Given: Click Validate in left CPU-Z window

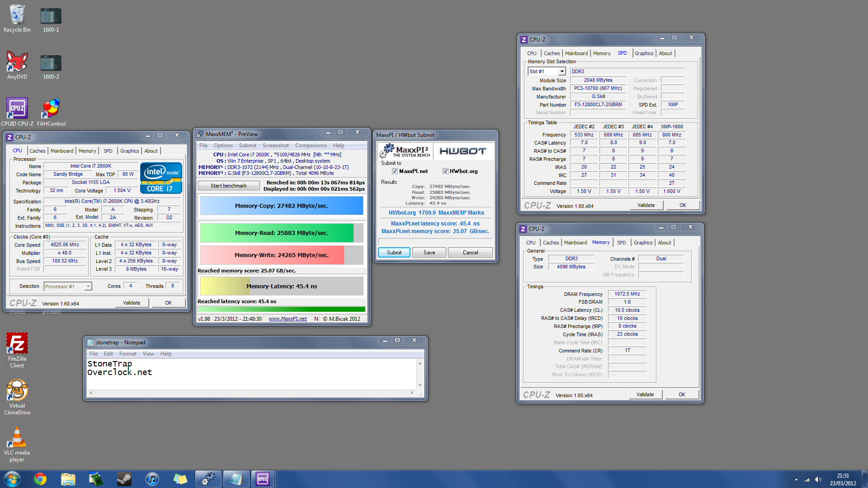Looking at the screenshot, I should pyautogui.click(x=132, y=303).
